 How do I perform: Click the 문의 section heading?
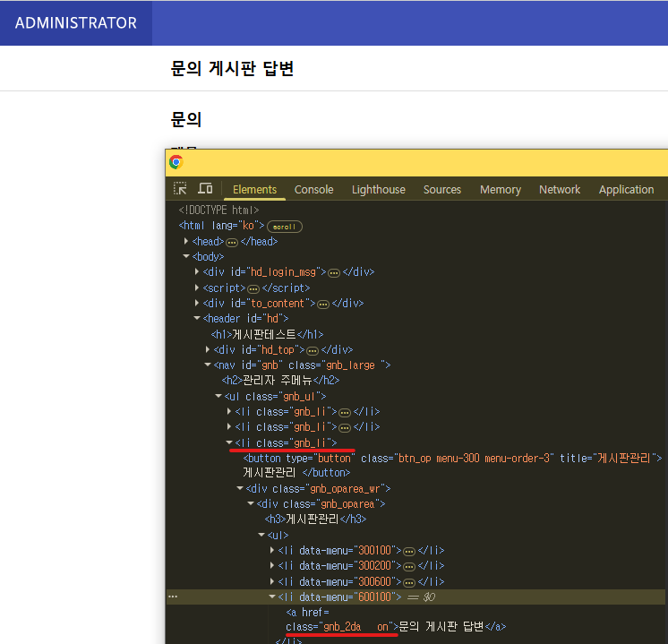(x=186, y=120)
